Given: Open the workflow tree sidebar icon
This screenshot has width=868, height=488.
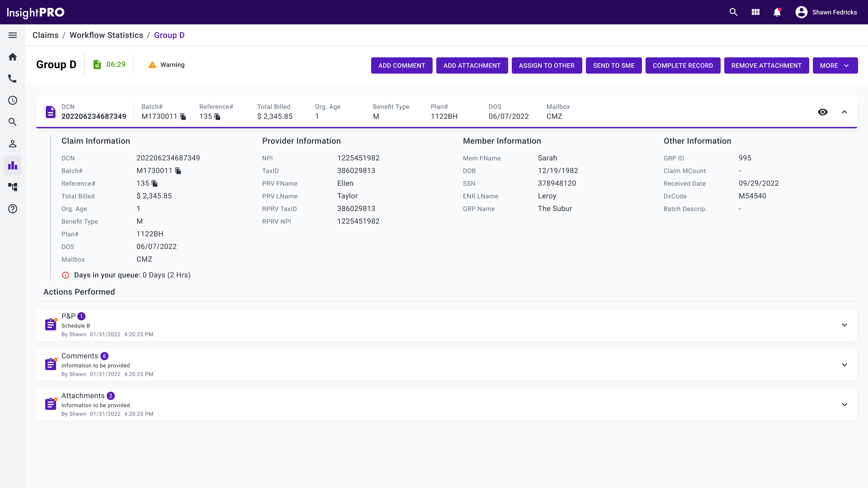Looking at the screenshot, I should click(x=12, y=187).
